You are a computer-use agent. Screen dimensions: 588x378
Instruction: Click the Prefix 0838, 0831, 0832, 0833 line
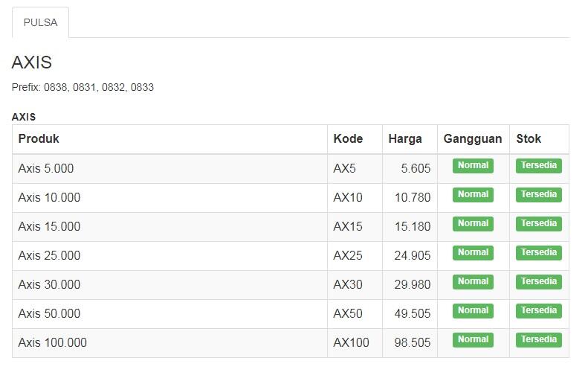pos(83,88)
